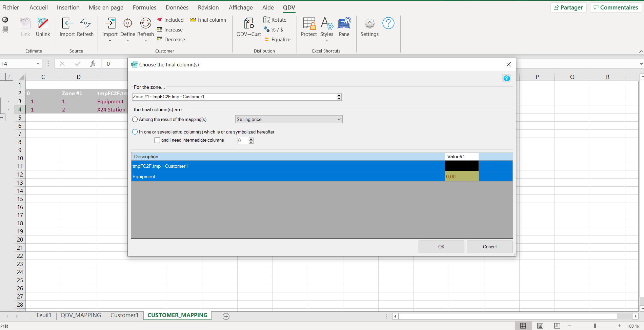Click the zone selector spinner arrows
644x330 pixels.
[339, 97]
